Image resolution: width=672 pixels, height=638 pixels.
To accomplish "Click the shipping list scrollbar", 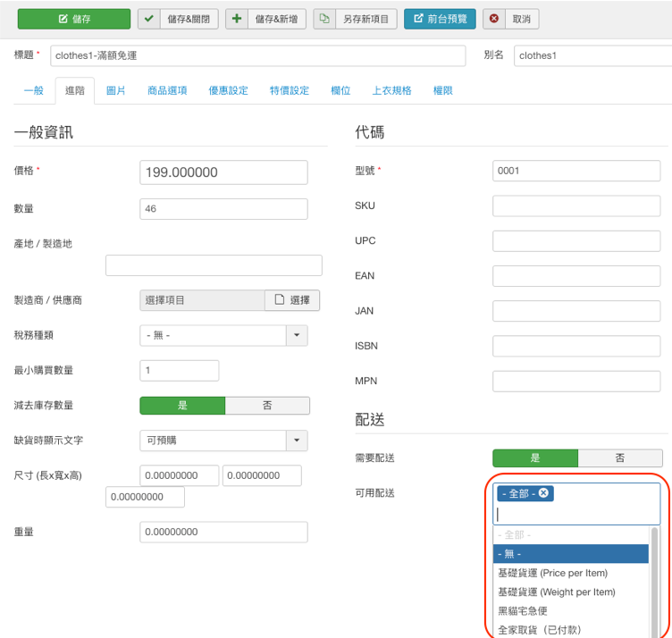I will pos(655,581).
